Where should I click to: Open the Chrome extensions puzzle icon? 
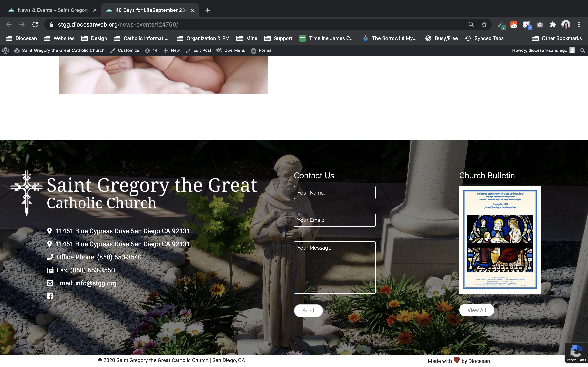553,24
